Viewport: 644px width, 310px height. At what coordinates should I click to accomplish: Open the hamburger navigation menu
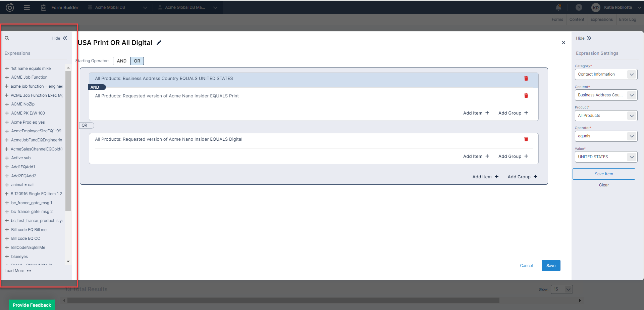tap(27, 7)
